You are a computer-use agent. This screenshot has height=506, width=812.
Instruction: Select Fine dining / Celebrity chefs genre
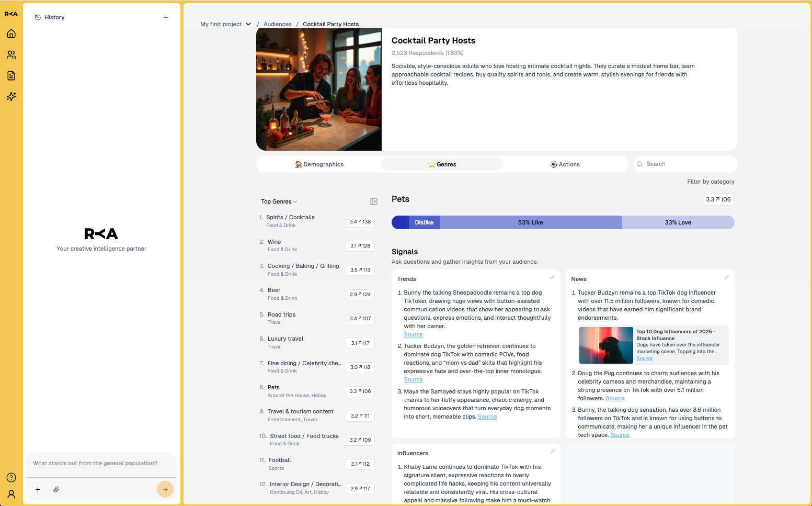pos(317,367)
